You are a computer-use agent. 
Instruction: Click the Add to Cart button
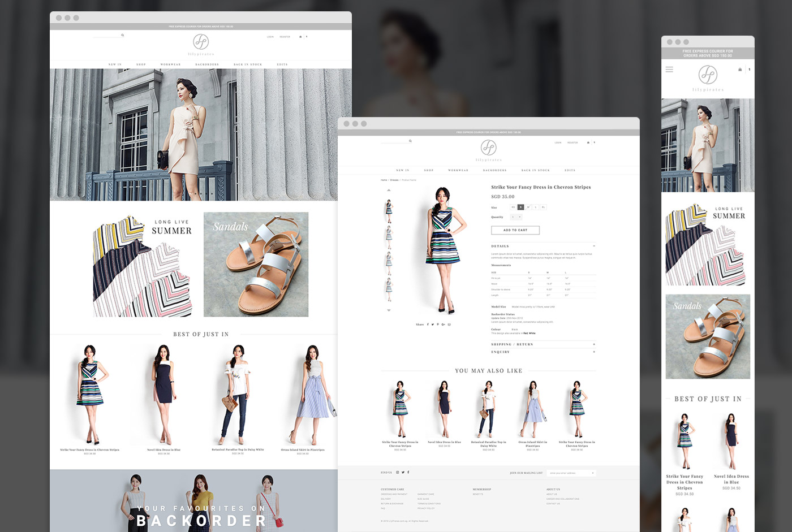pos(515,230)
